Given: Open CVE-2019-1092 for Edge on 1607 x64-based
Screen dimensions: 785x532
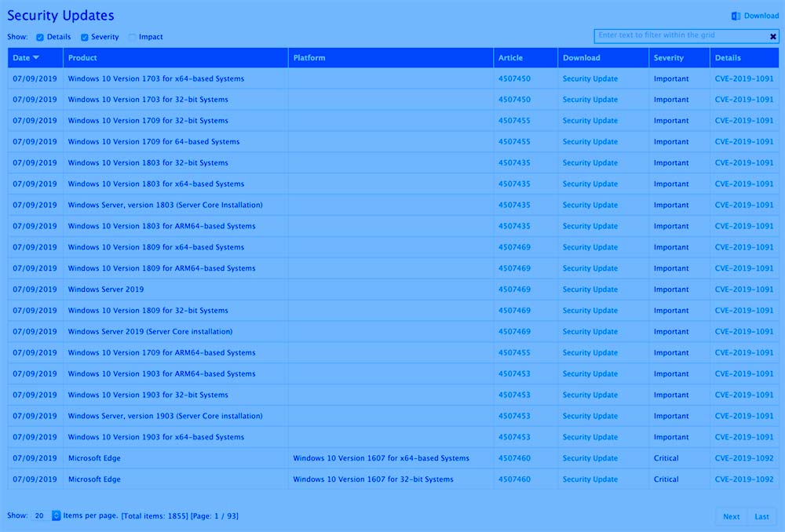Looking at the screenshot, I should click(744, 458).
